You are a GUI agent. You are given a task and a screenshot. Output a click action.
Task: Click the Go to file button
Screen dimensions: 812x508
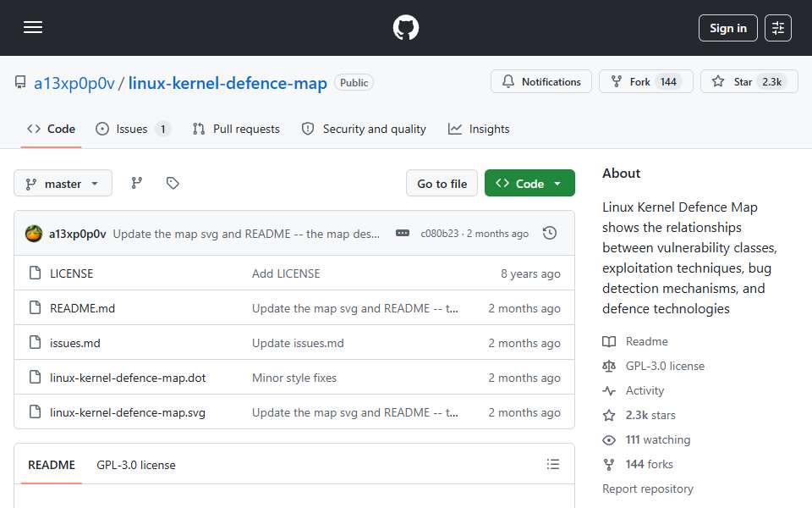coord(442,184)
